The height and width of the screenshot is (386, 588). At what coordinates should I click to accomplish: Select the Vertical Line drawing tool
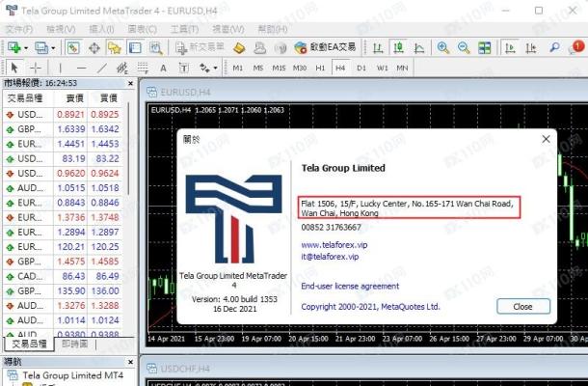click(60, 68)
